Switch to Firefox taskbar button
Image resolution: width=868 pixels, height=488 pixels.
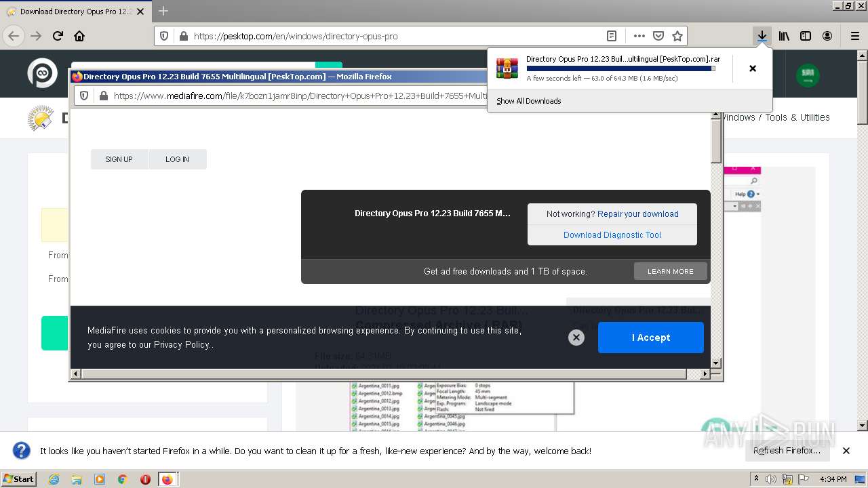tap(167, 479)
